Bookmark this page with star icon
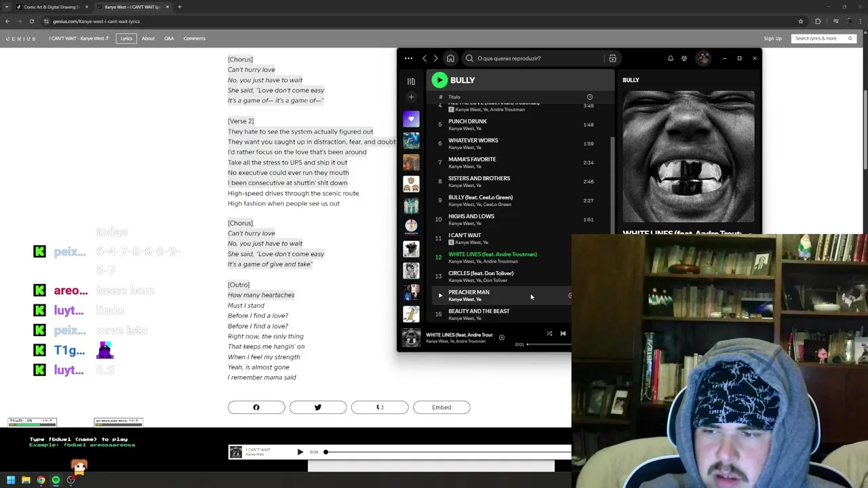Viewport: 868px width, 488px height. coord(801,21)
